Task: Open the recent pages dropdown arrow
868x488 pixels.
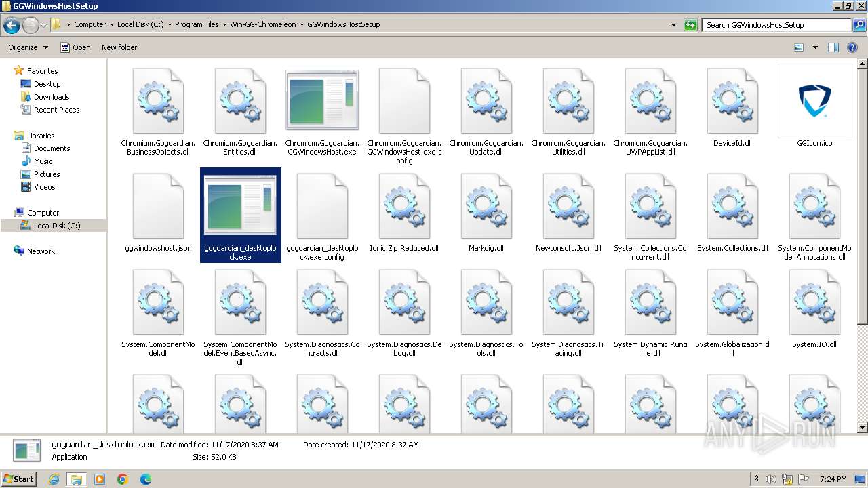Action: [x=43, y=26]
